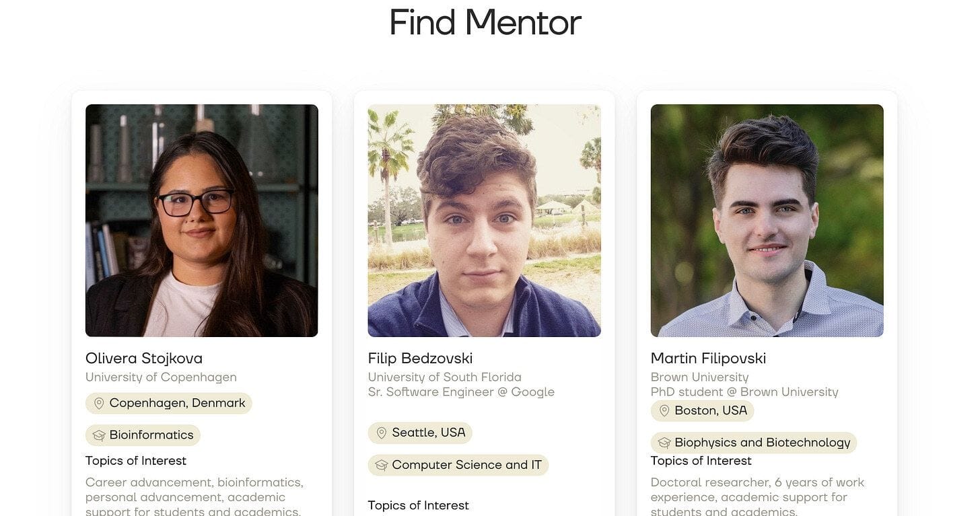The width and height of the screenshot is (980, 516).
Task: Open Olivera Stojkova's profile photo
Action: click(x=201, y=220)
